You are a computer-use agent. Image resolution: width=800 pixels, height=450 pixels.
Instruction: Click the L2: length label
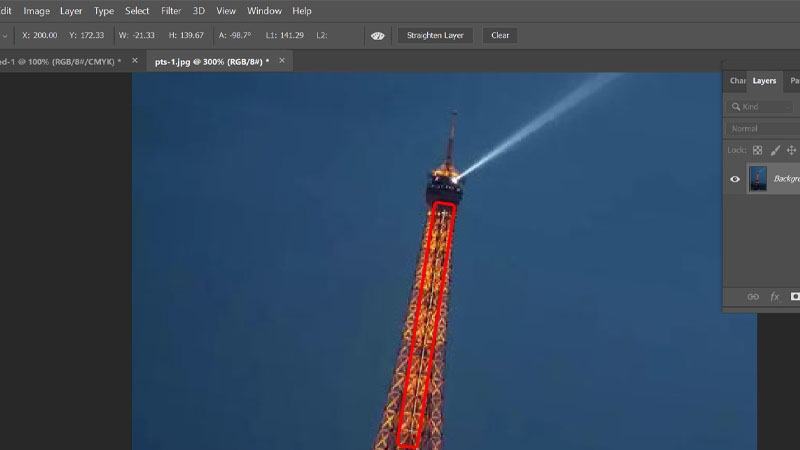click(x=322, y=35)
